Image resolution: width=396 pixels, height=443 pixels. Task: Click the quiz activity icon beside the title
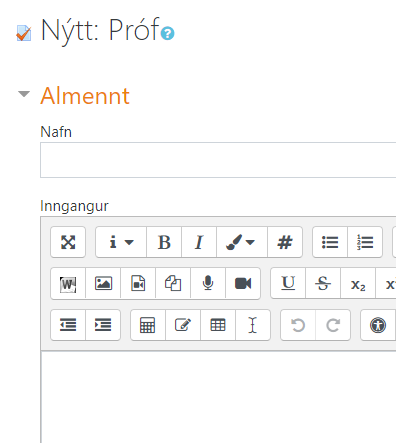24,33
